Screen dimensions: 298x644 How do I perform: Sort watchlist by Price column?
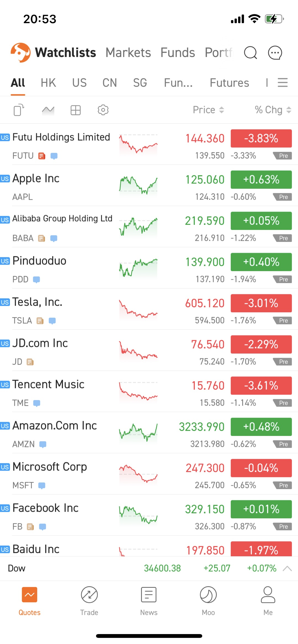pos(208,110)
